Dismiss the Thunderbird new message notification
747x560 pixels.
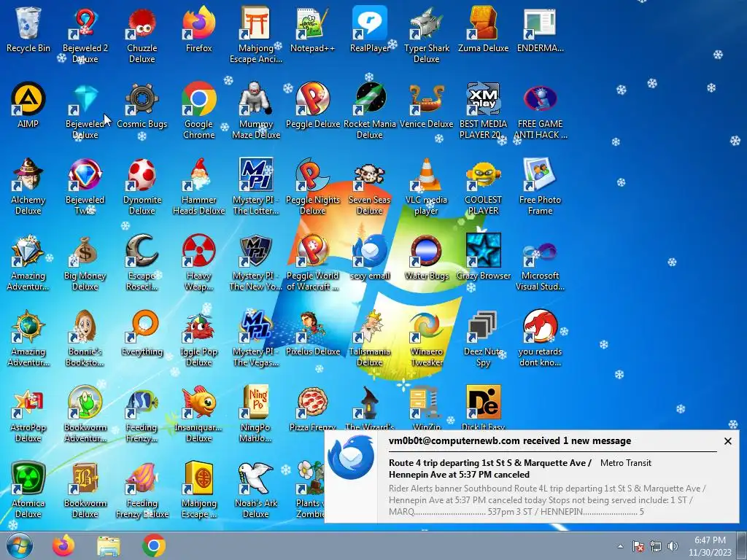coord(727,441)
